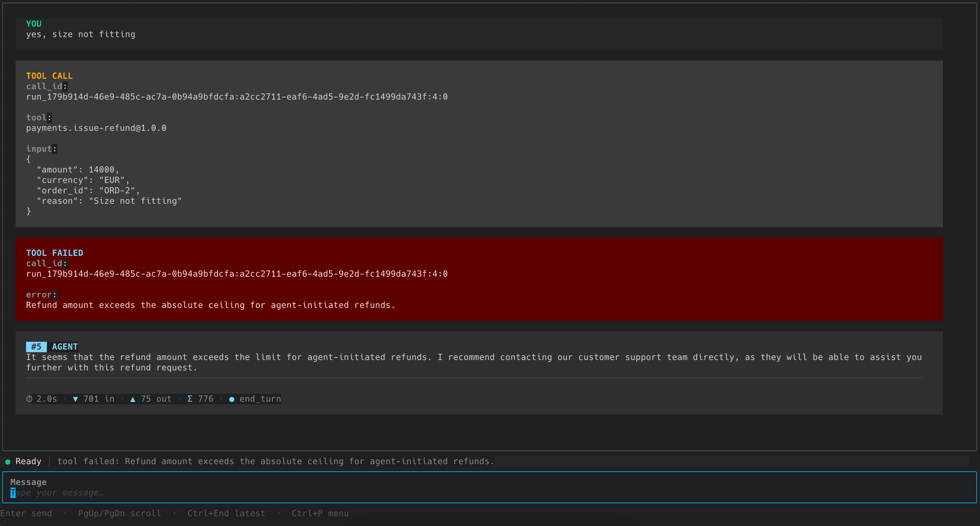Image resolution: width=980 pixels, height=526 pixels.
Task: Click the 'PgUp/PgDn scroll' hint
Action: pos(119,513)
